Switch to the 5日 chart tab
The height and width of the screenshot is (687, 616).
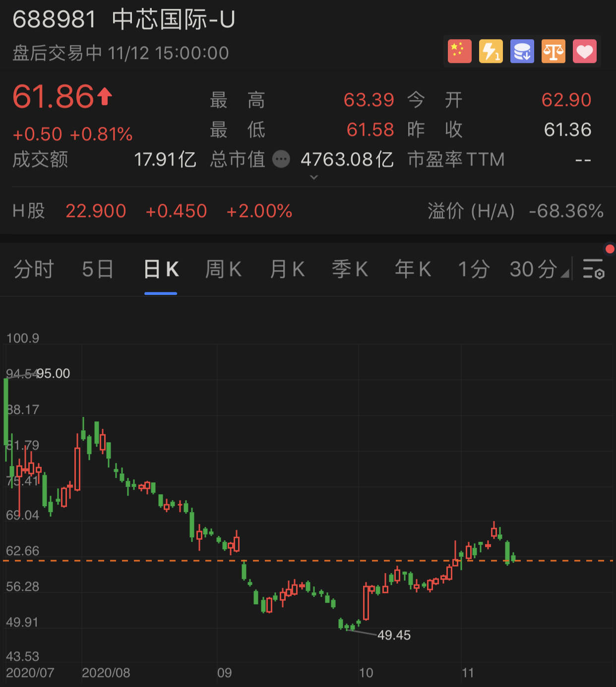coord(97,269)
